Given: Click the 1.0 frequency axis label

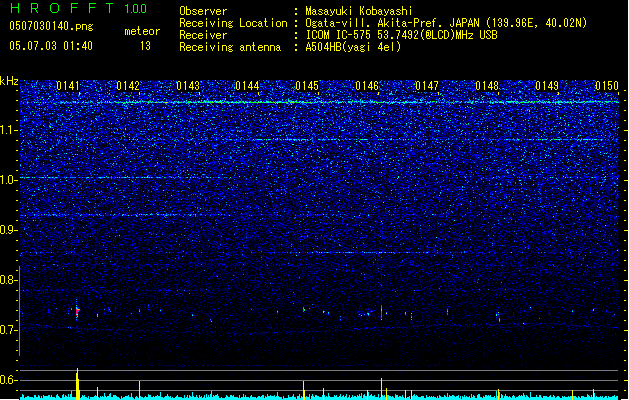Looking at the screenshot, I should point(7,180).
